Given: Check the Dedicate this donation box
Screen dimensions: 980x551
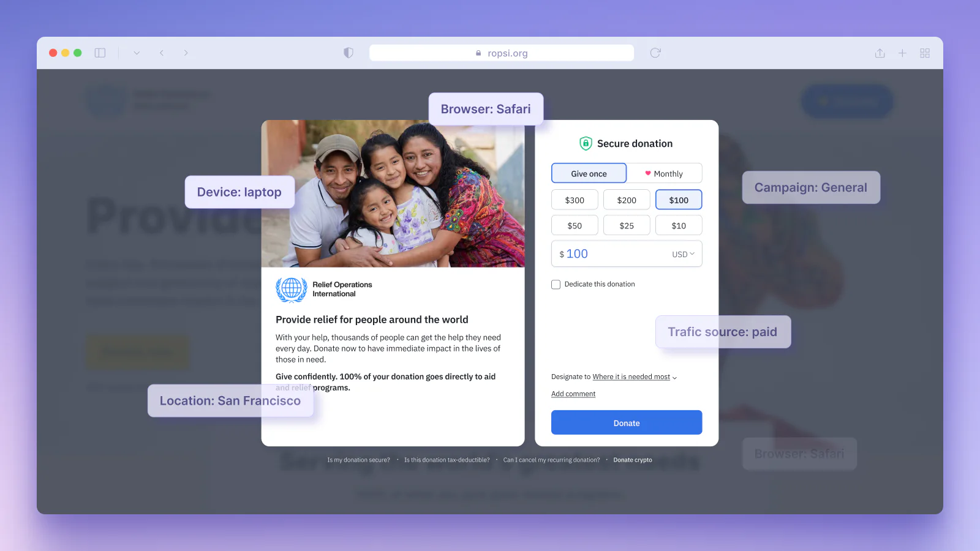Looking at the screenshot, I should click(556, 285).
